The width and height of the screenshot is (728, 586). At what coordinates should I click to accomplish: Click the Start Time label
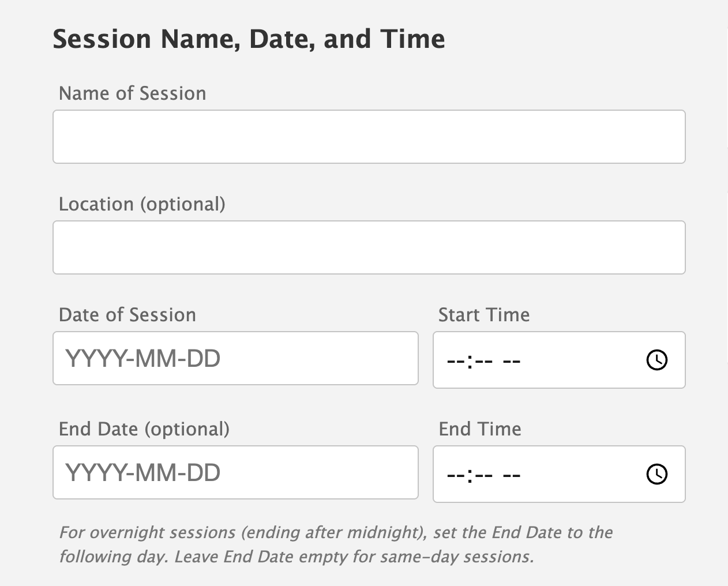[483, 314]
